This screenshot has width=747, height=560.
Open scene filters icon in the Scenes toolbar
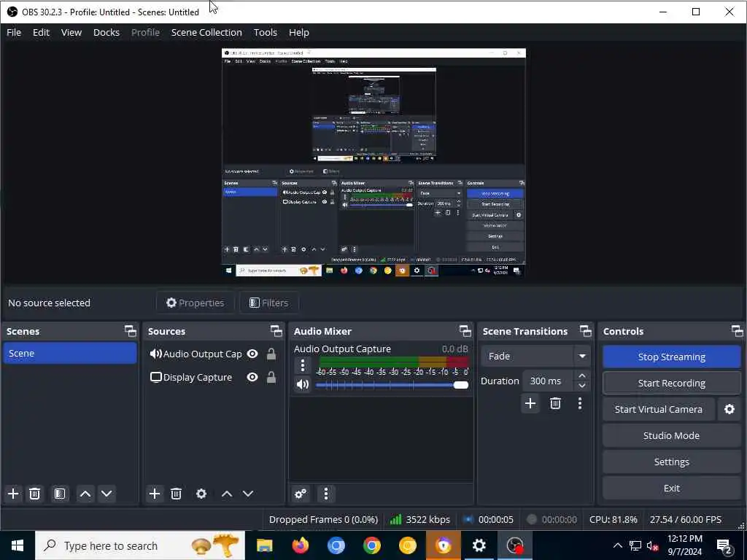point(60,494)
